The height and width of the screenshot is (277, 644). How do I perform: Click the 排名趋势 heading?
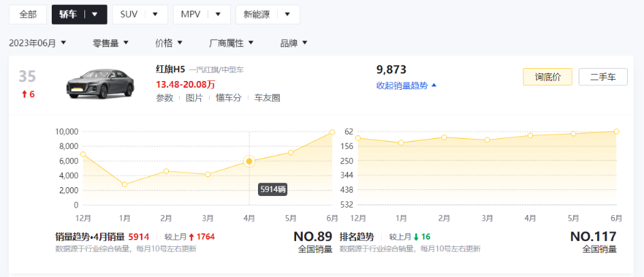(x=357, y=237)
